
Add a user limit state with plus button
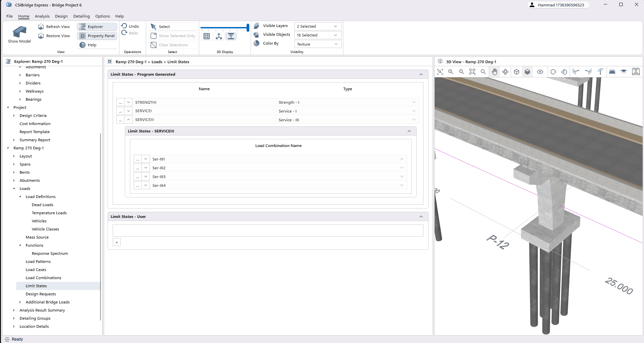[x=117, y=242]
